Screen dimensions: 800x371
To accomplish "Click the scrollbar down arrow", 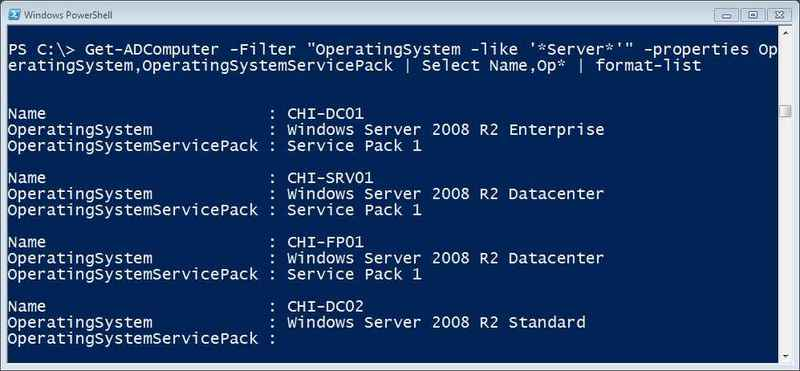I will point(786,356).
